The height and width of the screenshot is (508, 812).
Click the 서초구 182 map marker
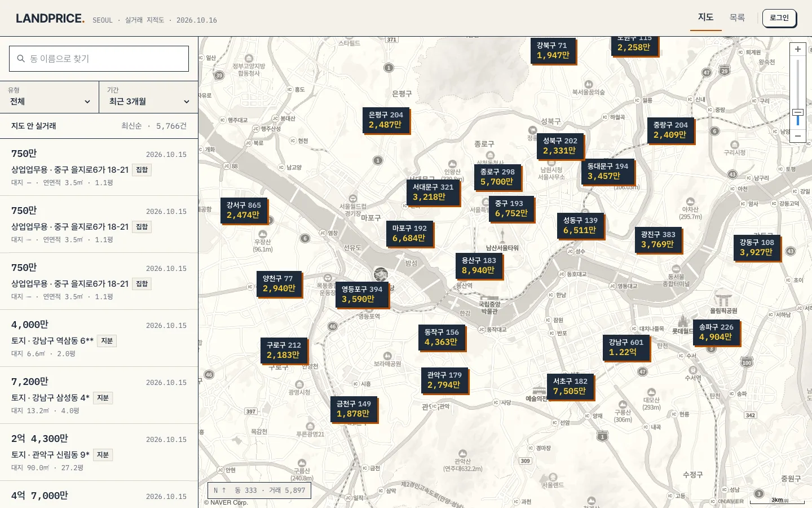[x=570, y=386]
